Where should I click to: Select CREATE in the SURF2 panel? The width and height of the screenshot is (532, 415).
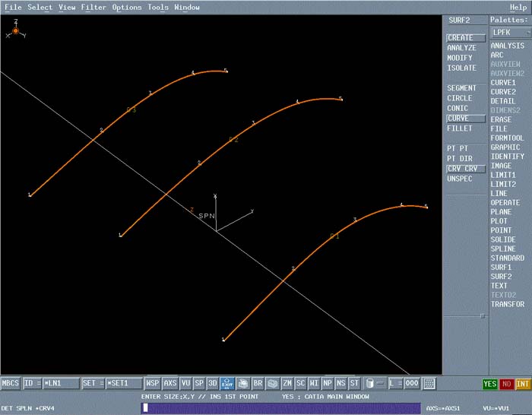[x=465, y=38]
